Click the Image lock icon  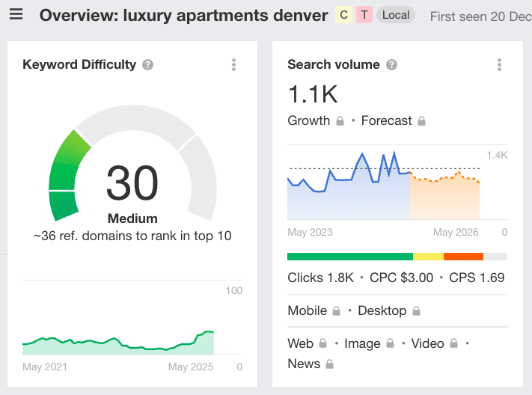390,343
